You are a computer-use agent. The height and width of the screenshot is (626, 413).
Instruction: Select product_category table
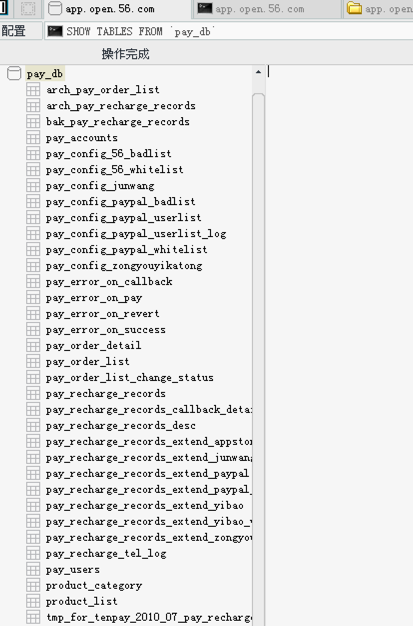pyautogui.click(x=94, y=585)
